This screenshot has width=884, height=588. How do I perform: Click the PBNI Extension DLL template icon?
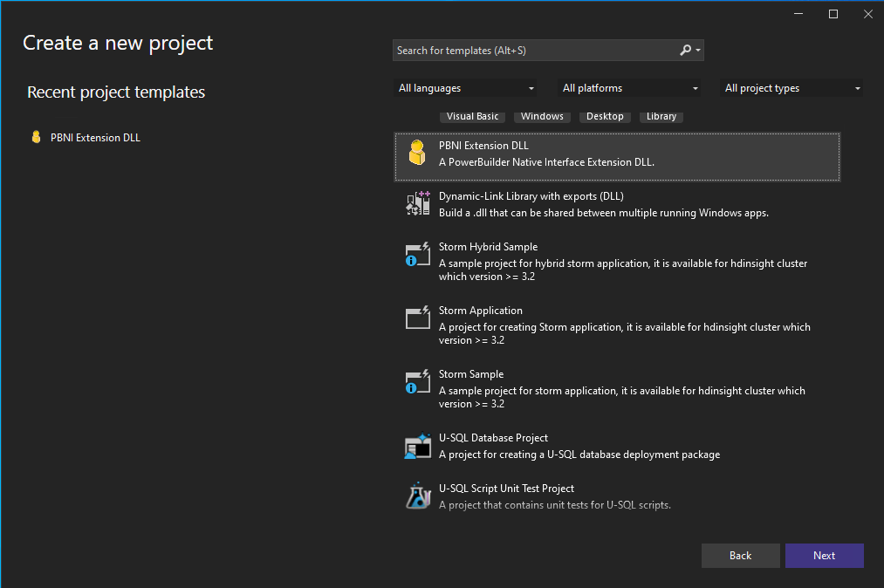point(417,154)
